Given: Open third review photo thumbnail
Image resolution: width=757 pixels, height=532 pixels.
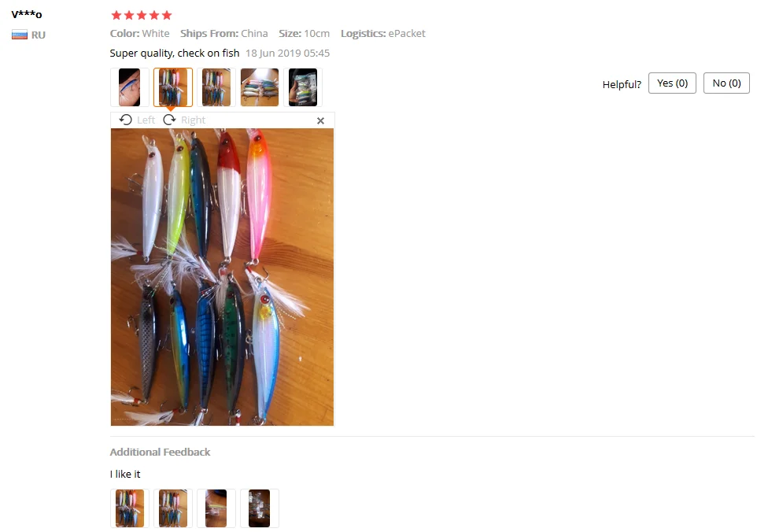Looking at the screenshot, I should point(216,87).
